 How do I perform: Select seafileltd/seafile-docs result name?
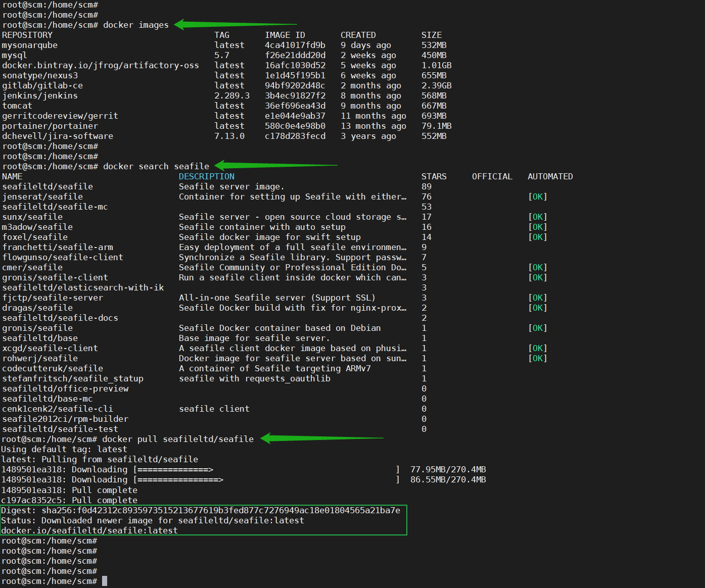click(60, 318)
